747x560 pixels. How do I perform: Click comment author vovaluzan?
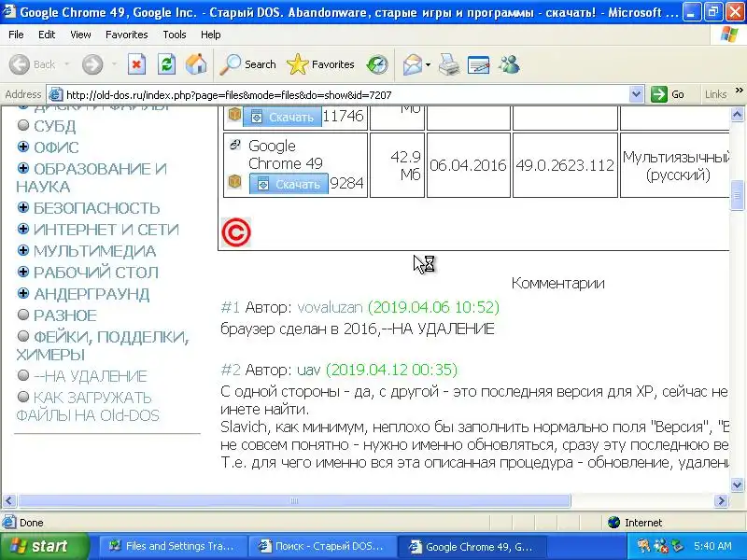point(330,307)
